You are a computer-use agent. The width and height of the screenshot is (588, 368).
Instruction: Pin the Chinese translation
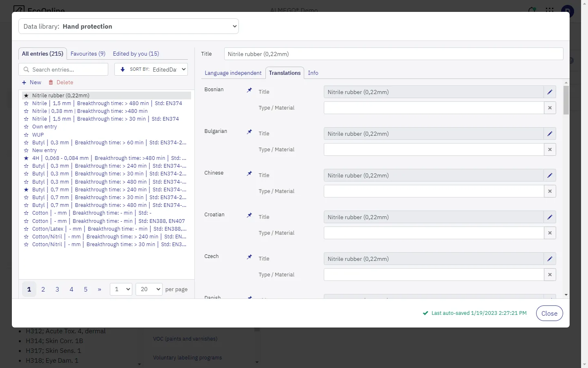249,173
